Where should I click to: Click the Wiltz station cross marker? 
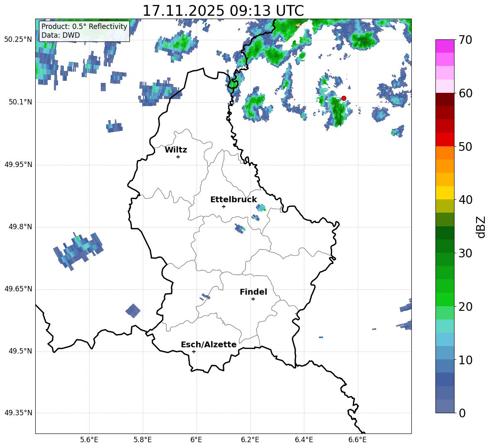pos(178,157)
